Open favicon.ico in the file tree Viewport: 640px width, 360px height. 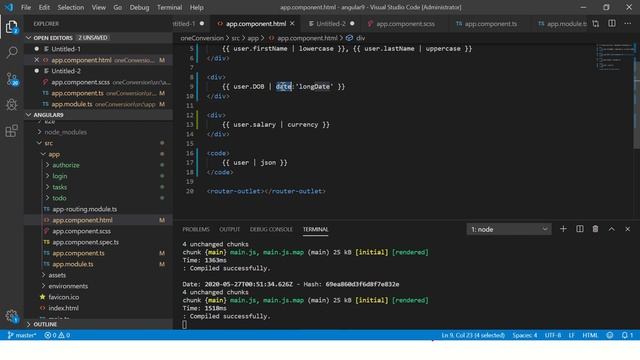pyautogui.click(x=64, y=297)
